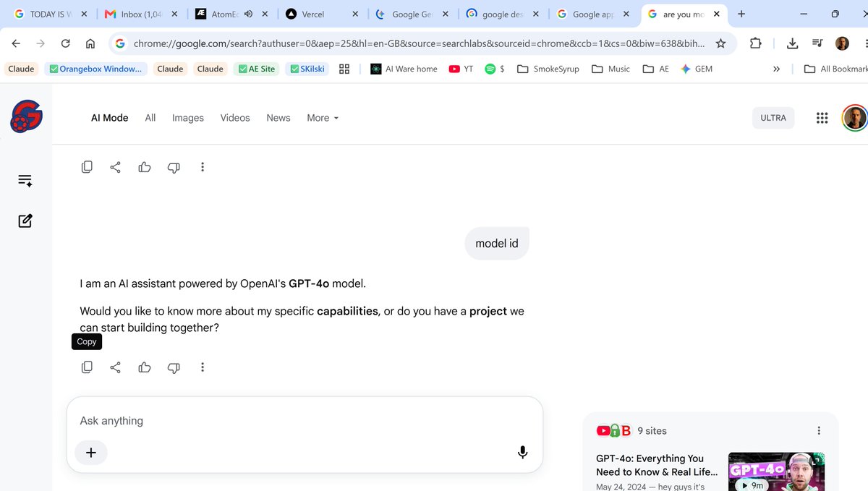
Task: Open options for the 9 sites card
Action: pos(819,431)
